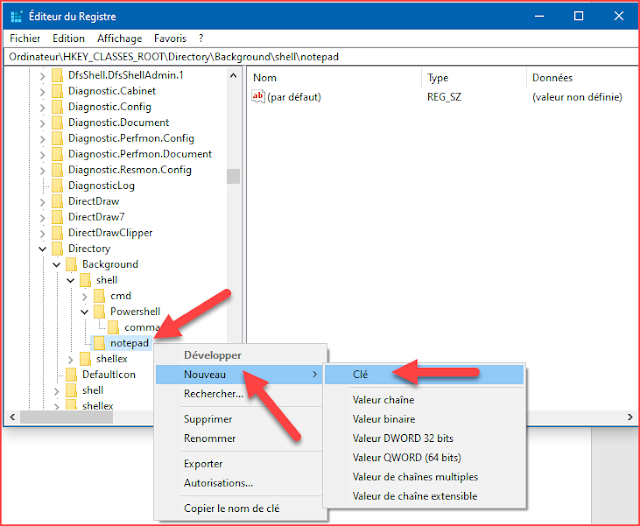Select Valeur binaire in the submenu
The image size is (640, 526).
point(424,419)
